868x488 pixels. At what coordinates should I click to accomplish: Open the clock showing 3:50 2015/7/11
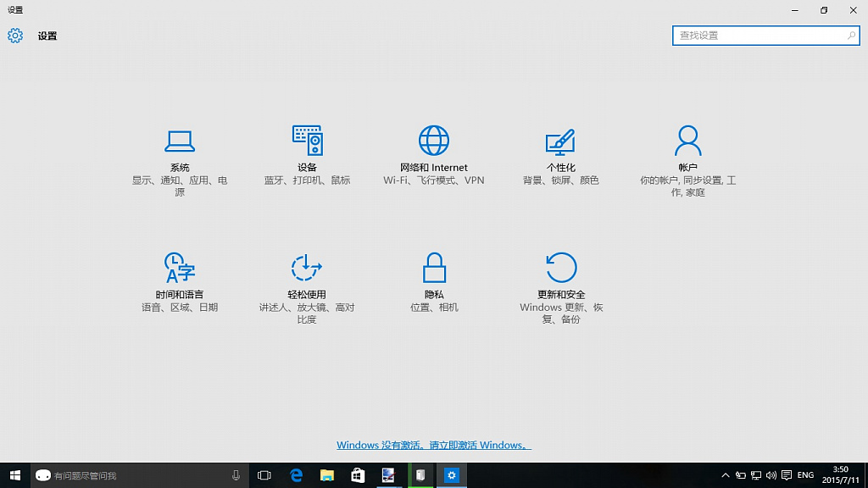coord(840,475)
